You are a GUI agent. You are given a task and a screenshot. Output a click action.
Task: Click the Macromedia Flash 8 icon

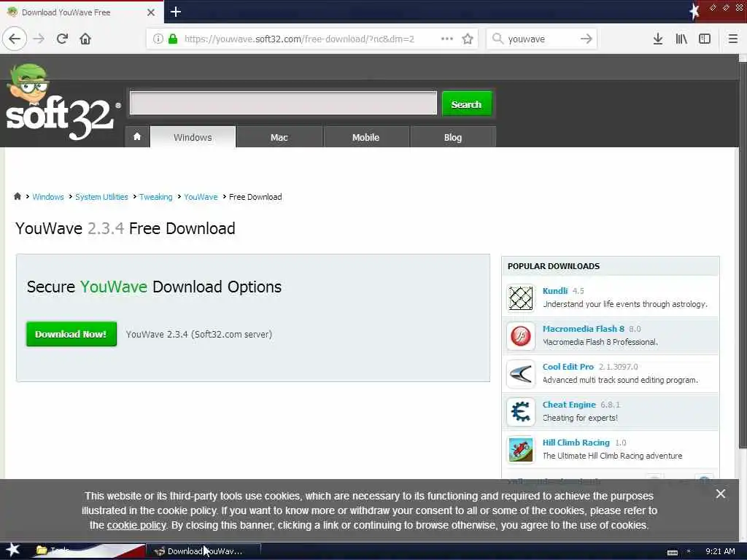(521, 335)
